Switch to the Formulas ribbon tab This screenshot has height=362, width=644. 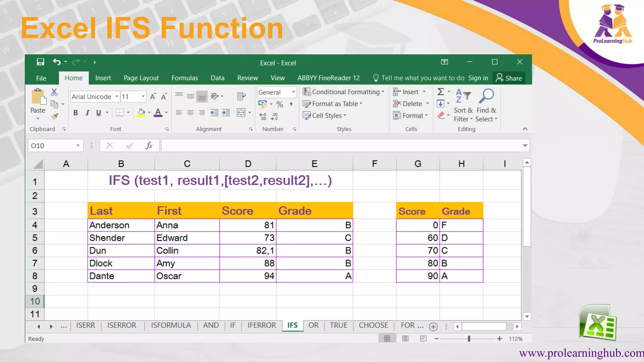pos(185,78)
